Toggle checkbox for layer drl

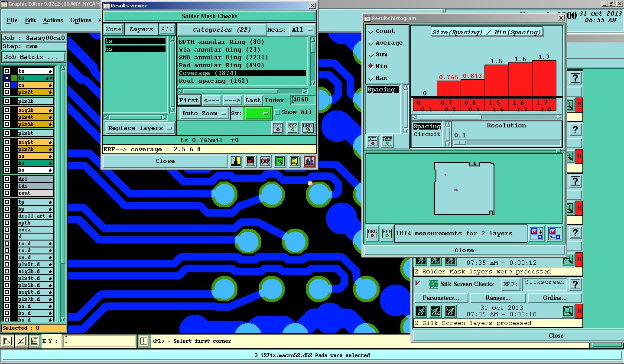[7, 179]
